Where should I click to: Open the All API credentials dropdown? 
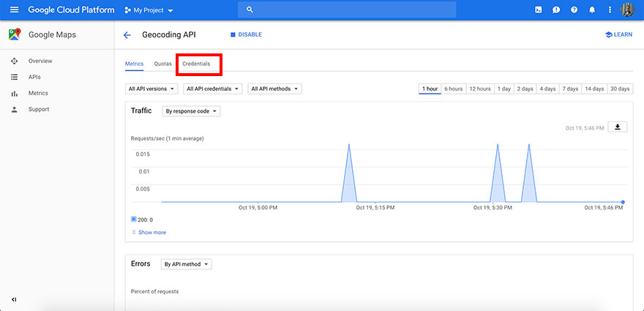(x=212, y=89)
